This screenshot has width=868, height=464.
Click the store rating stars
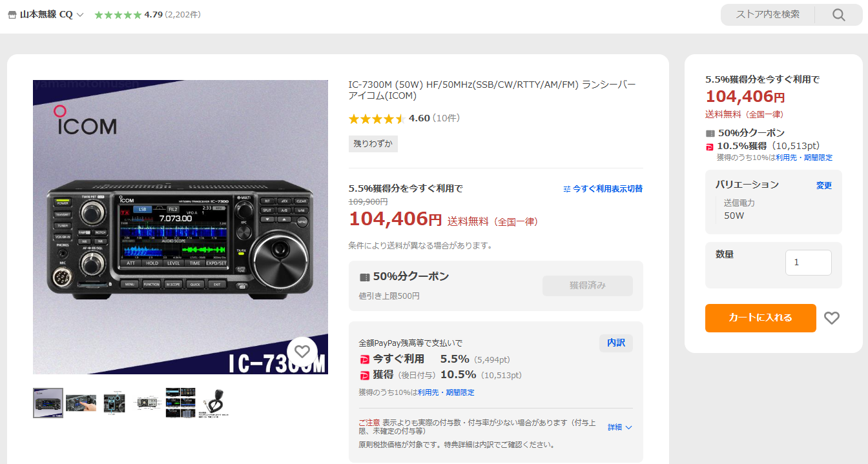click(118, 15)
